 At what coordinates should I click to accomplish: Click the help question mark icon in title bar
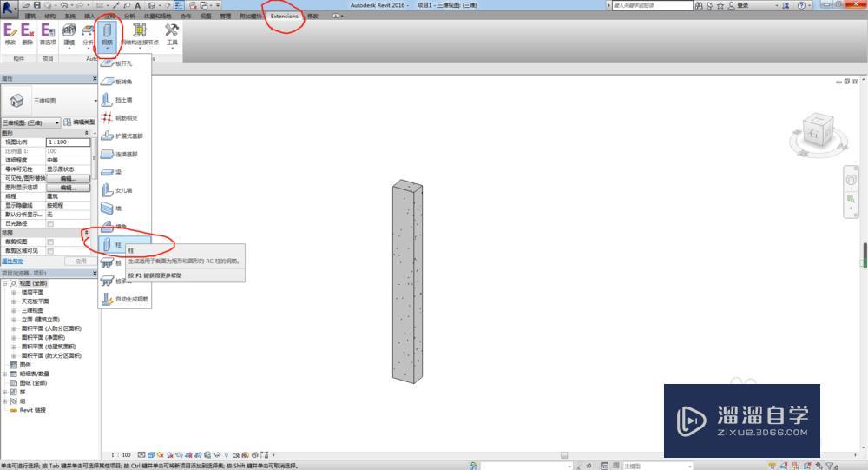pyautogui.click(x=801, y=5)
